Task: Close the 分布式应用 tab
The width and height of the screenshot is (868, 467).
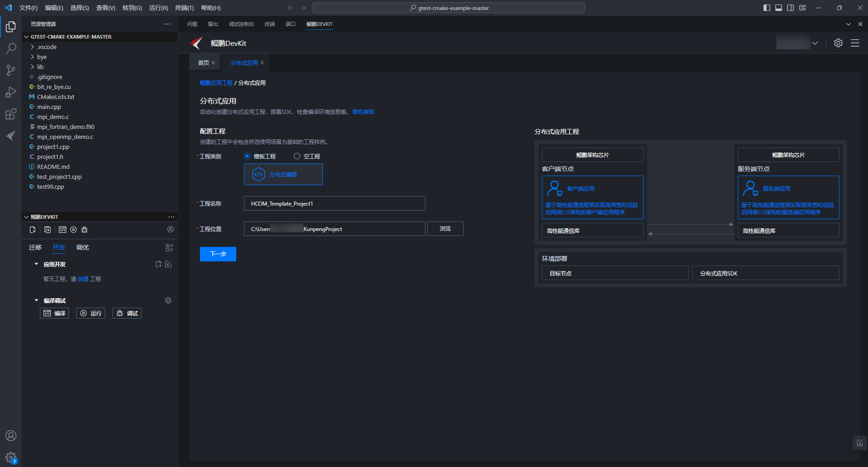Action: point(262,63)
